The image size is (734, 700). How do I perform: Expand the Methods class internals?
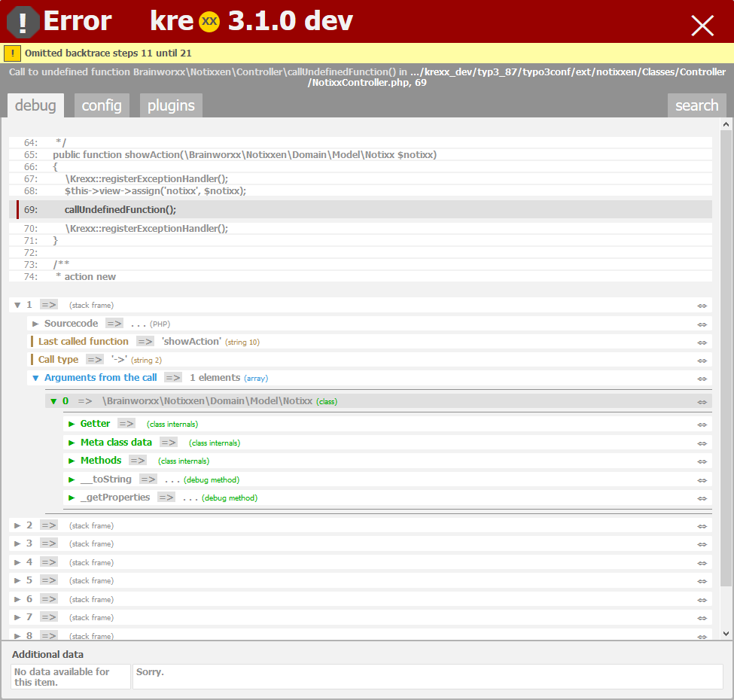[x=72, y=461]
